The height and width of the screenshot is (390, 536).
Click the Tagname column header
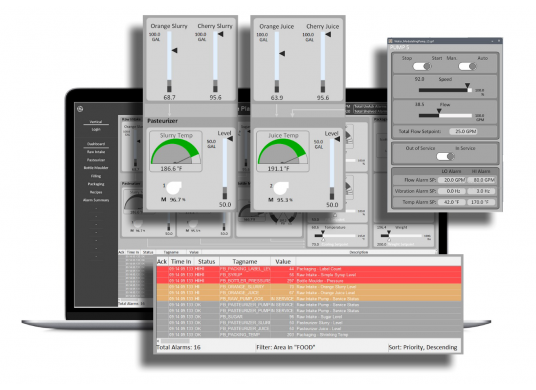(245, 261)
